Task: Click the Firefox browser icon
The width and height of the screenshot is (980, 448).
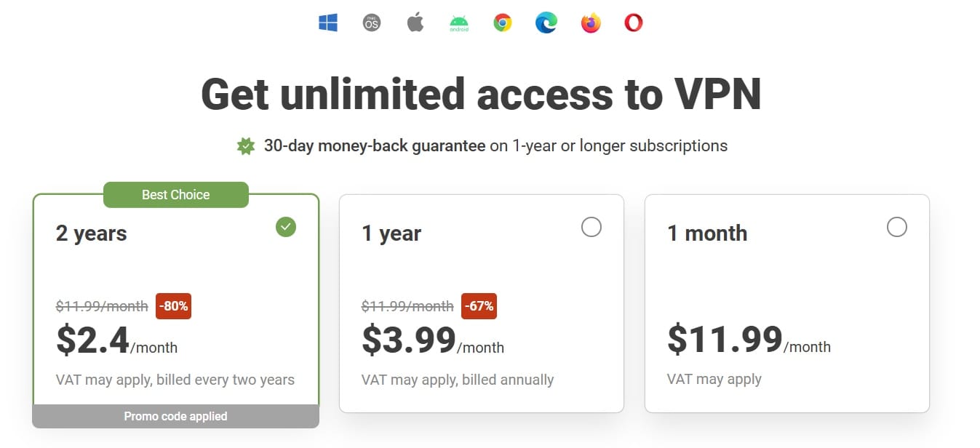Action: [x=590, y=23]
